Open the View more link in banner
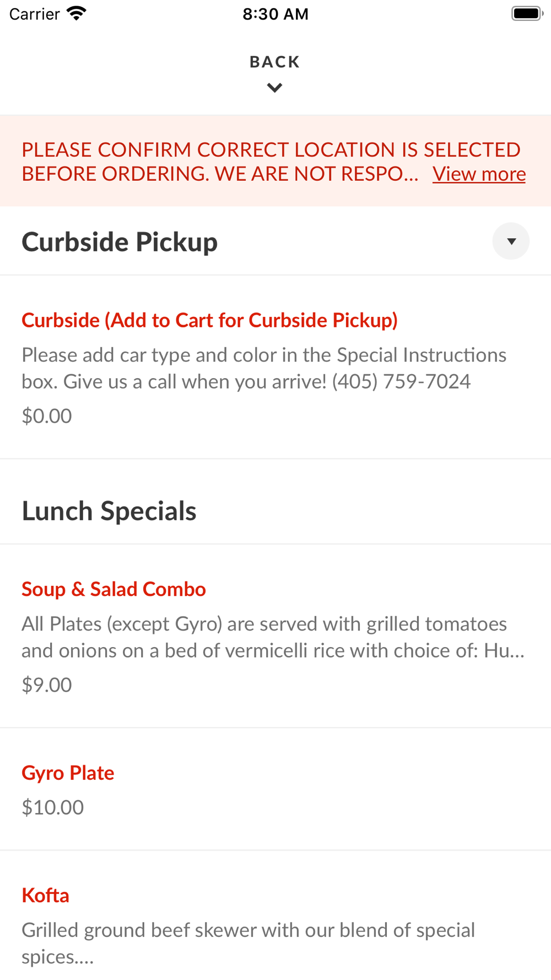Viewport: 551px width, 980px height. click(479, 174)
